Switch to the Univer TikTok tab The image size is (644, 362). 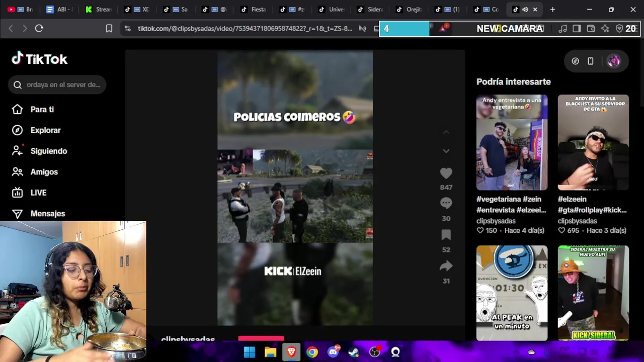click(331, 9)
